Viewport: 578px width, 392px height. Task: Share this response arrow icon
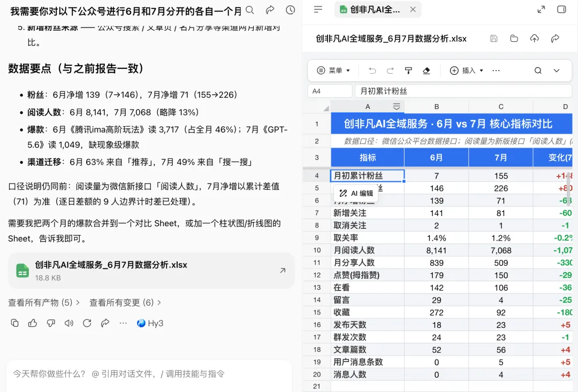[x=105, y=323]
